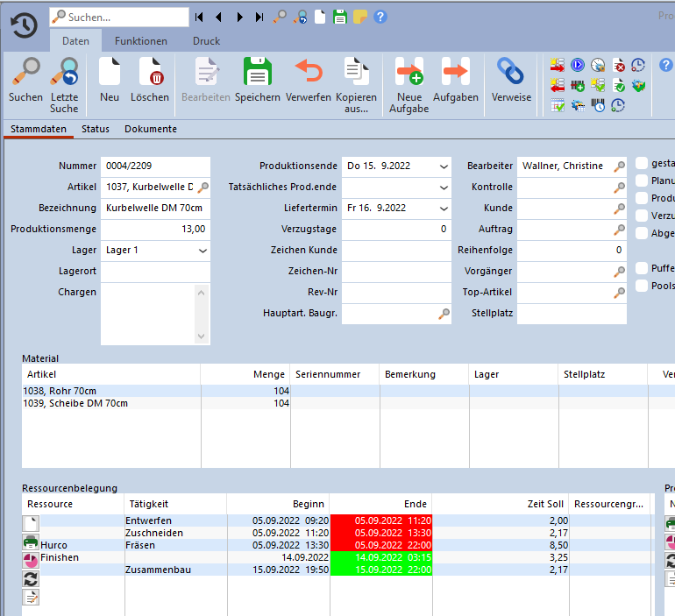The height and width of the screenshot is (616, 675).
Task: Open the Liefertermin date dropdown
Action: [x=444, y=209]
